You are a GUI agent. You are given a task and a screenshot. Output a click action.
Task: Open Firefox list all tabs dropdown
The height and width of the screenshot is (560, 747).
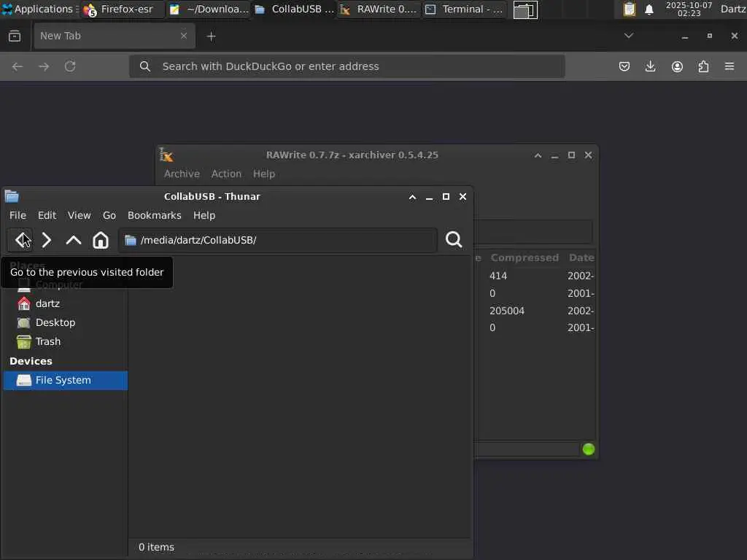pyautogui.click(x=628, y=36)
